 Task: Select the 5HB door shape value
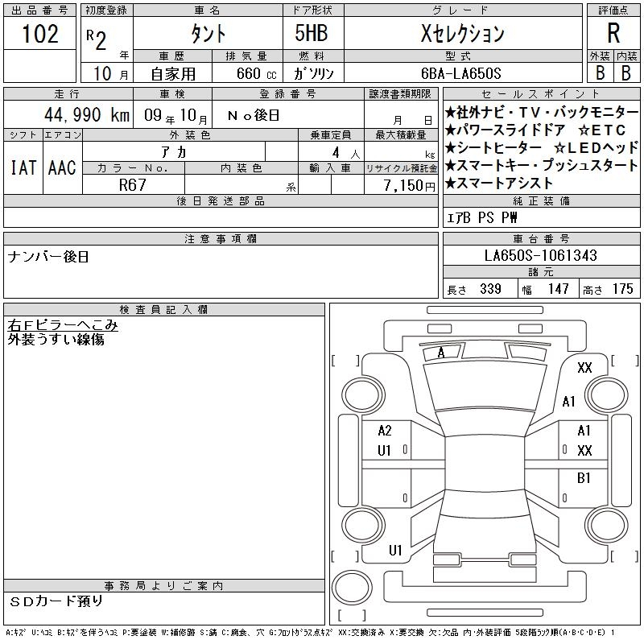312,33
